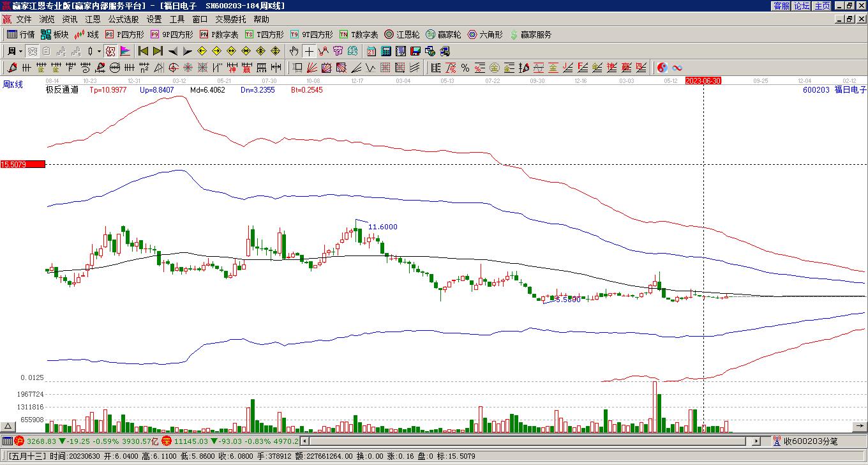868x465 pixels.
Task: Open the 帮助 menu
Action: coord(261,19)
